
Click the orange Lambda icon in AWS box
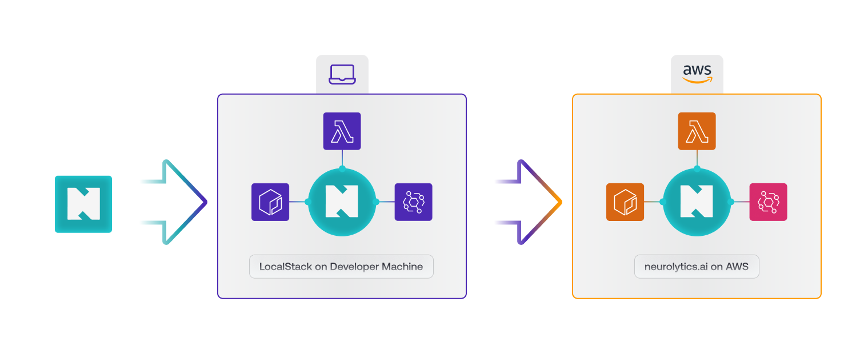tap(697, 131)
